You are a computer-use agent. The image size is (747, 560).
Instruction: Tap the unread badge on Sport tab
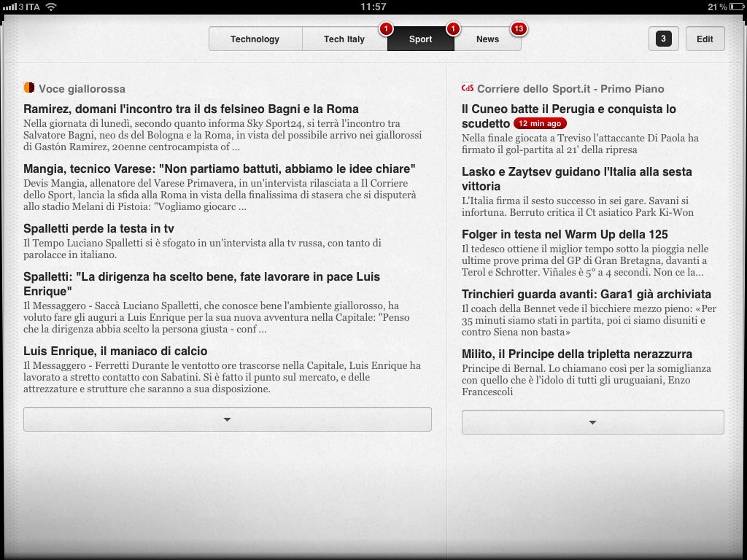coord(453,28)
